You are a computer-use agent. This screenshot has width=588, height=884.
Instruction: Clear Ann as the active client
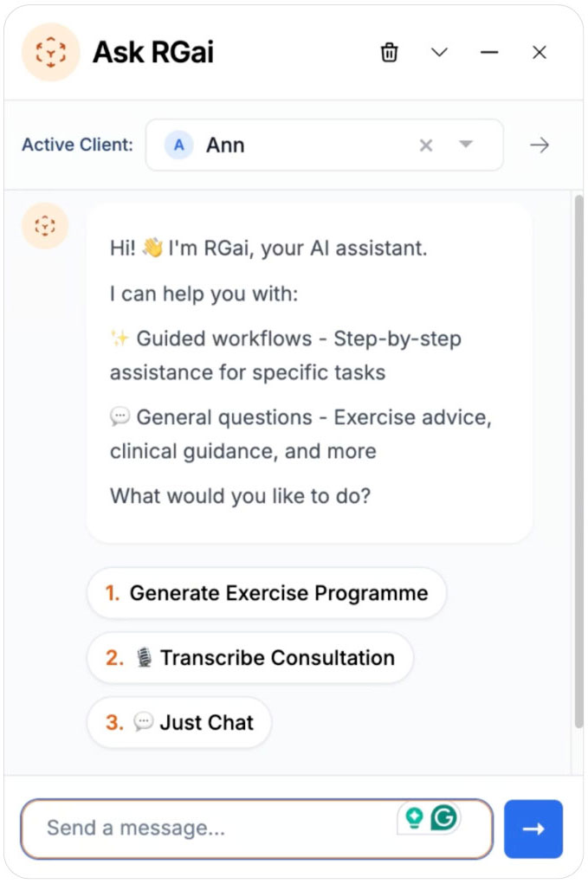[426, 145]
